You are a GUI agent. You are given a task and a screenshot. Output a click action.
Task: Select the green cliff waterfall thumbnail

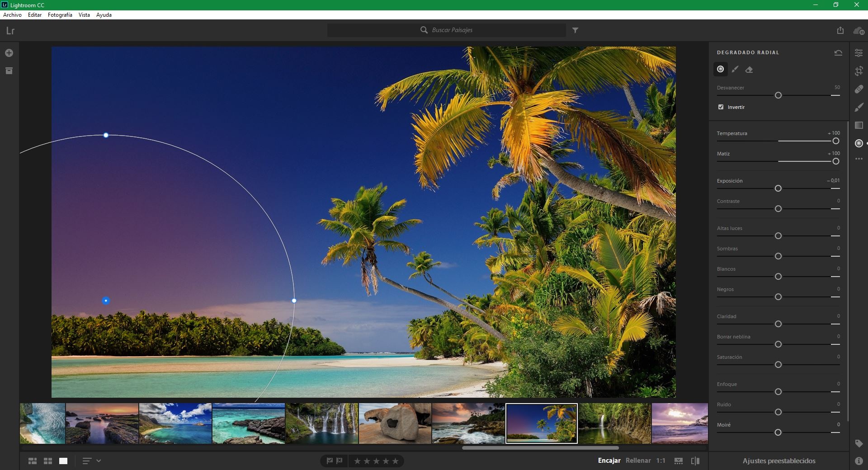click(x=615, y=423)
